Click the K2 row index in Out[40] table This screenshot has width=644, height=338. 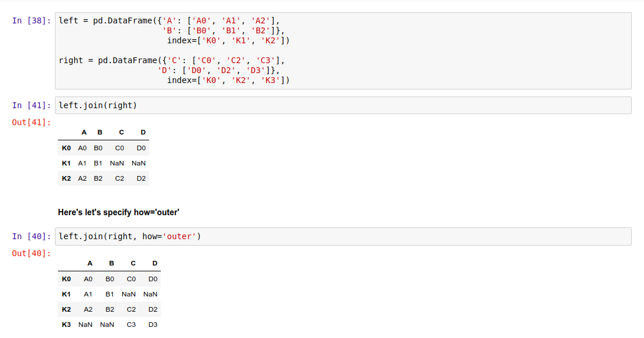66,309
